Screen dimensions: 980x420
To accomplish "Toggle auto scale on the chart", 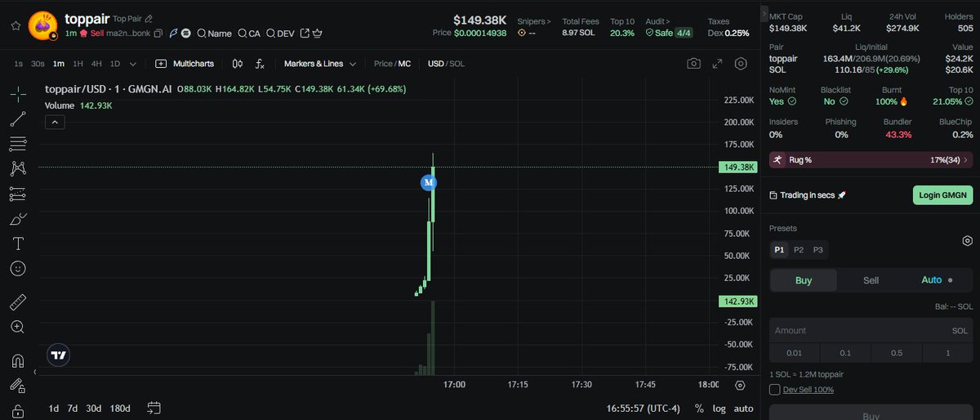I will [x=743, y=408].
